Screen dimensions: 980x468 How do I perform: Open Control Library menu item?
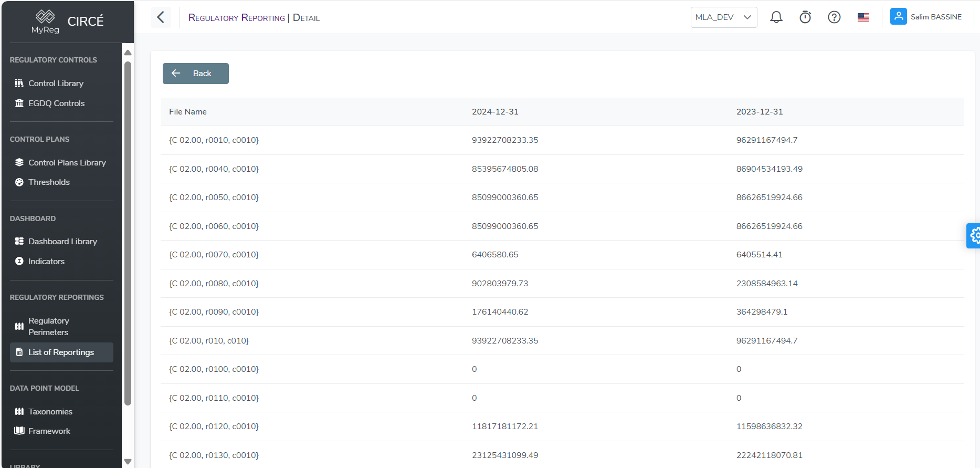coord(61,83)
